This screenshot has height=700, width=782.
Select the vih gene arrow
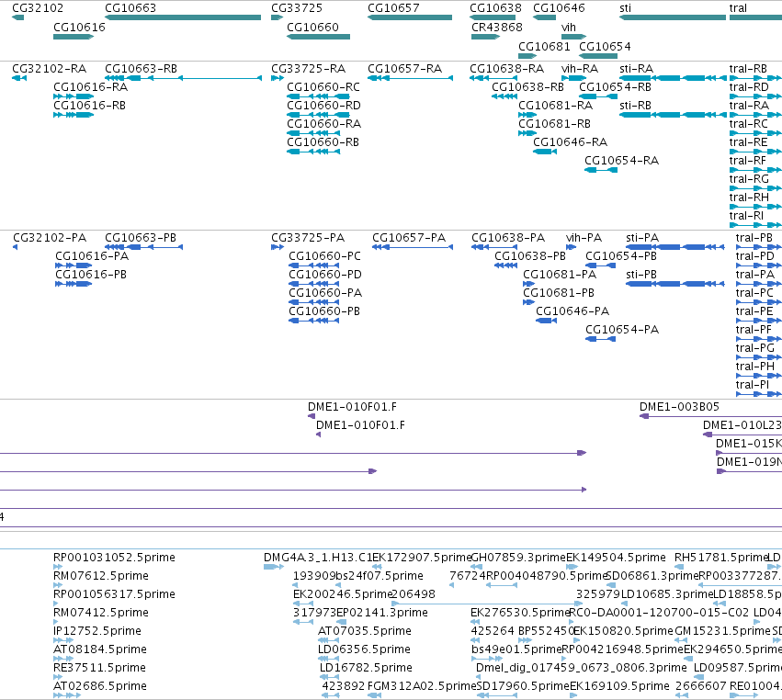click(573, 37)
